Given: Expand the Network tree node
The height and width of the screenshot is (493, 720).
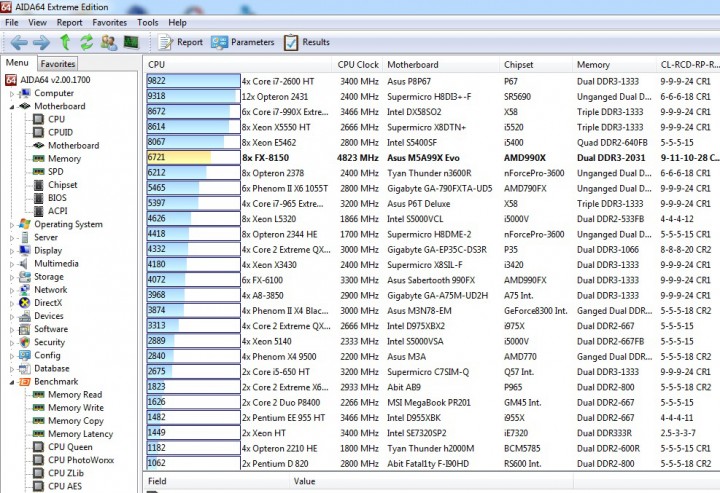Looking at the screenshot, I should tap(12, 290).
